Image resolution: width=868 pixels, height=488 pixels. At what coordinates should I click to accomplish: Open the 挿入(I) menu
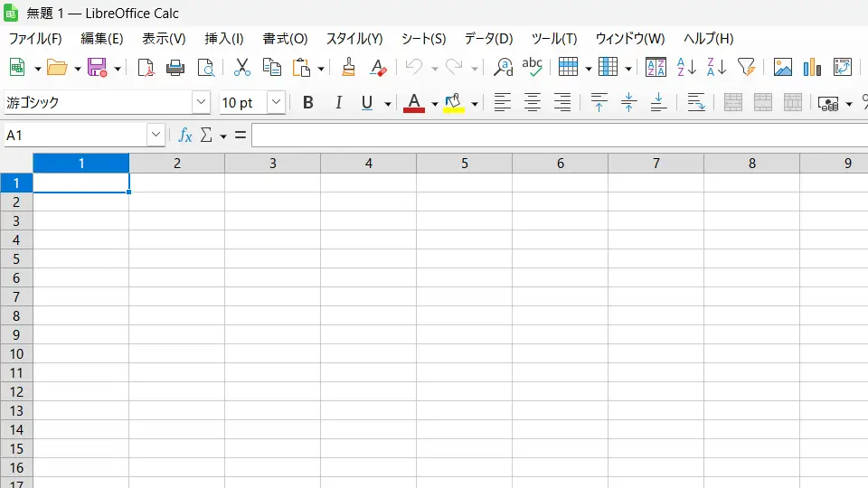pos(223,39)
